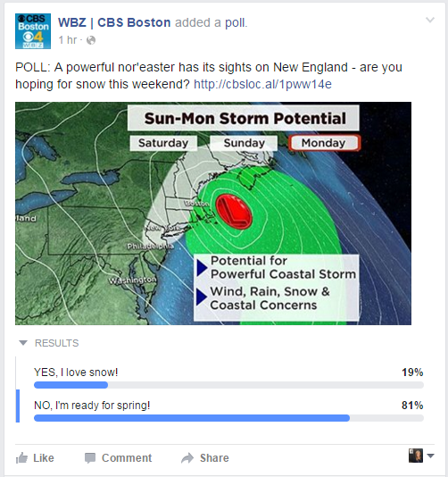Select the Saturday tab on the map

coord(163,143)
